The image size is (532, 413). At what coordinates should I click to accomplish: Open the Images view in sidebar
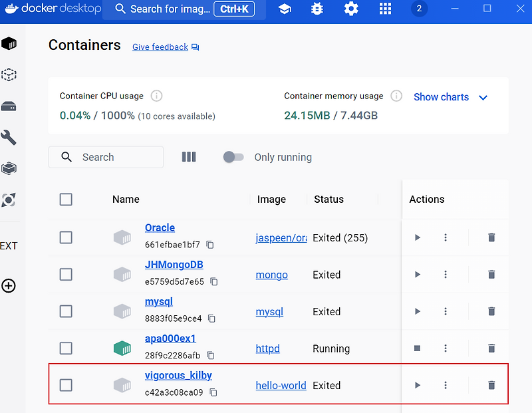(x=9, y=74)
